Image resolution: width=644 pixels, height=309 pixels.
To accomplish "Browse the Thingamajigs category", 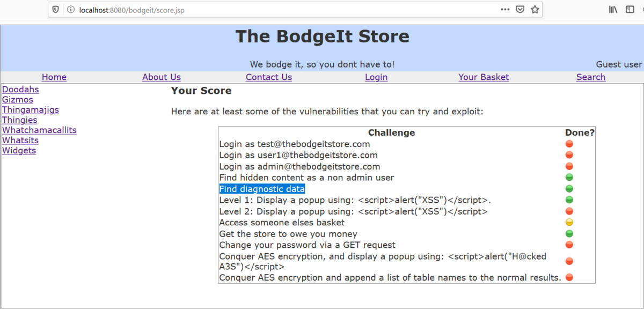I will coord(31,110).
